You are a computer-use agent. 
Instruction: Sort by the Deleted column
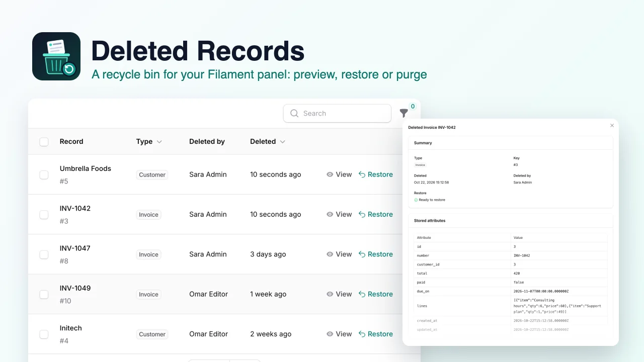coord(268,142)
